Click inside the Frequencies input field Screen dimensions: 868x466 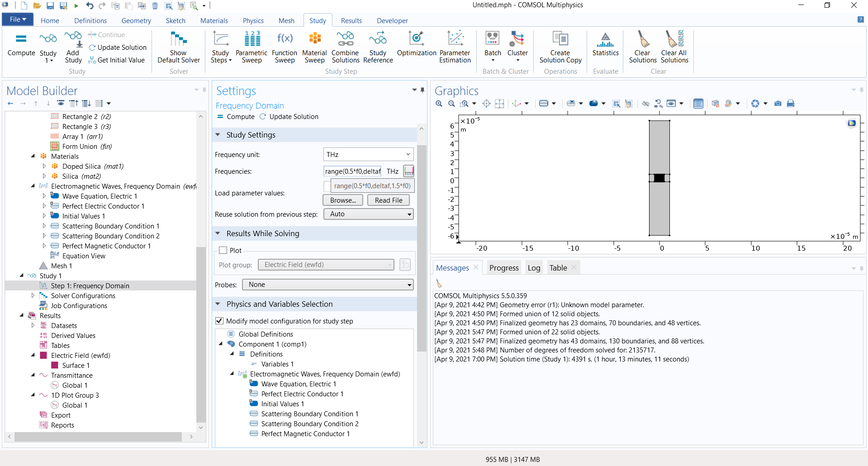[352, 171]
